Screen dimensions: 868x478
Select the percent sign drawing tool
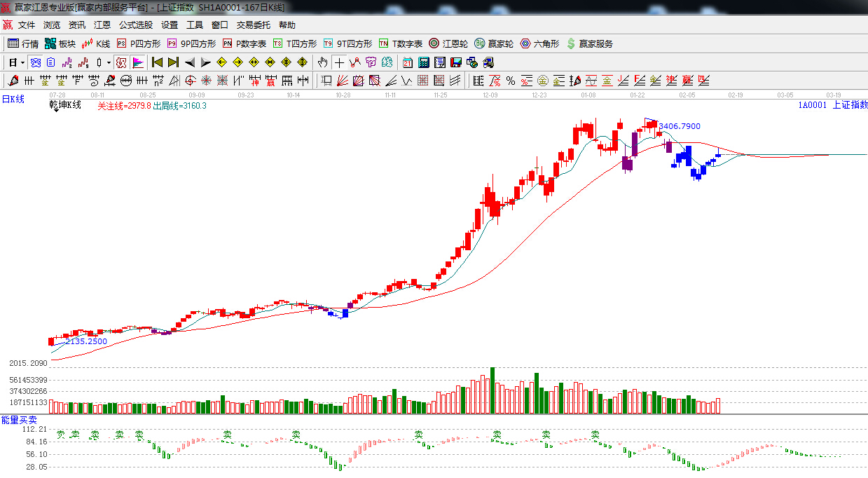511,81
